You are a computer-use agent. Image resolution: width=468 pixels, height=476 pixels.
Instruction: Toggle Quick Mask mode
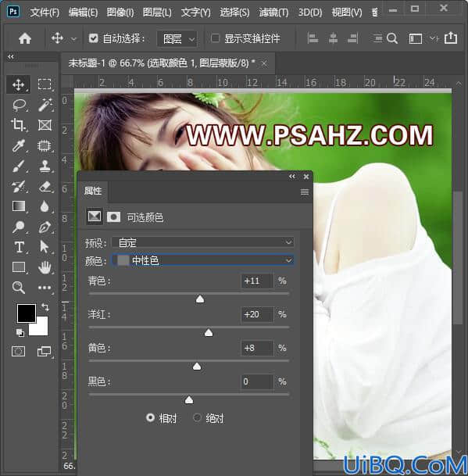point(18,352)
